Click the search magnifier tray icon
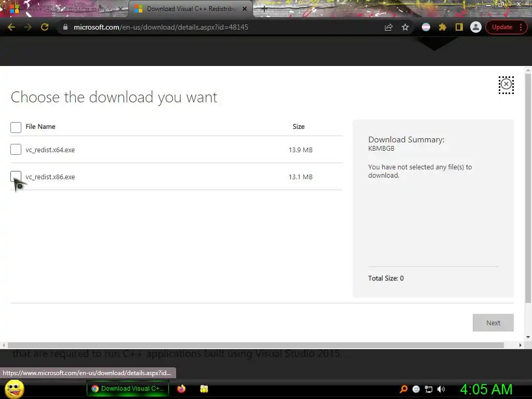Screen dimensions: 532x399 (403, 389)
